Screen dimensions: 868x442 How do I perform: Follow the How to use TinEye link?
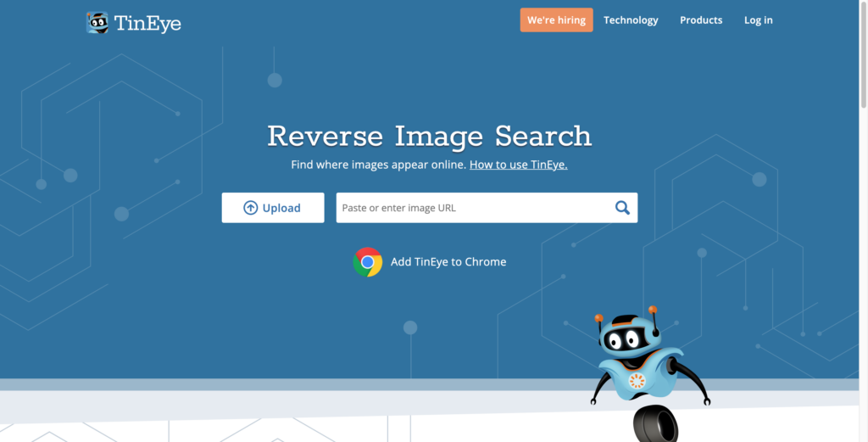518,165
